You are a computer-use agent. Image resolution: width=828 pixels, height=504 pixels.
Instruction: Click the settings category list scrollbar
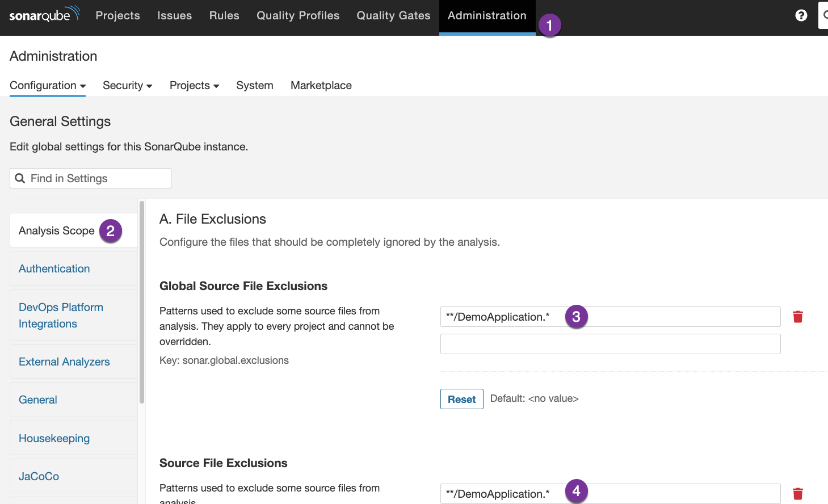(x=142, y=301)
